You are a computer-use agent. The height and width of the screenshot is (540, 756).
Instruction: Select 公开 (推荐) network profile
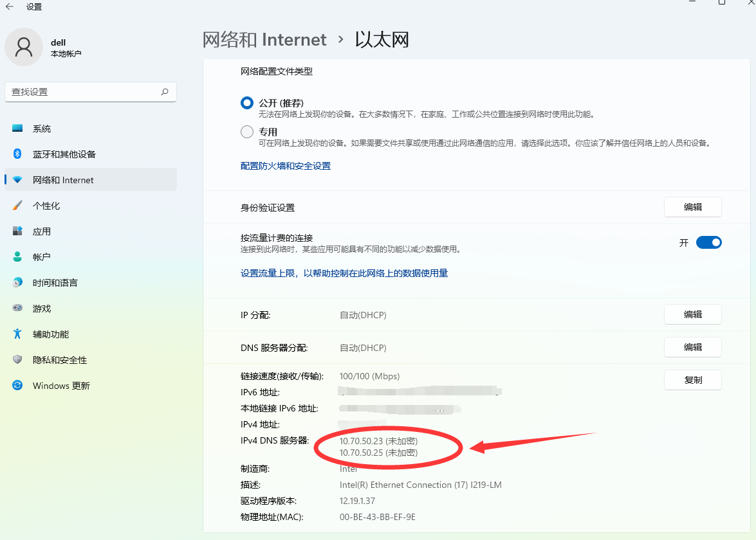click(247, 103)
